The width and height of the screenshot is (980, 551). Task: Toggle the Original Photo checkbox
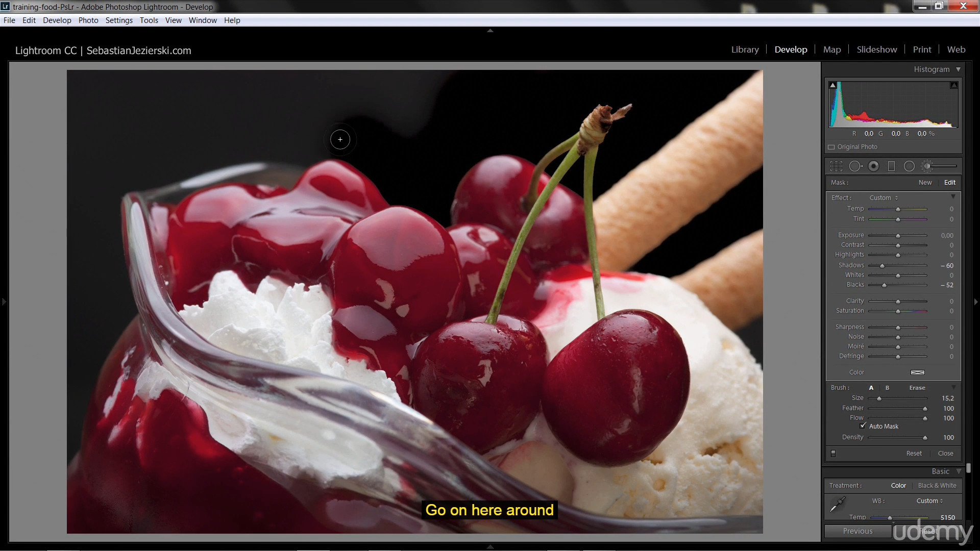point(831,147)
